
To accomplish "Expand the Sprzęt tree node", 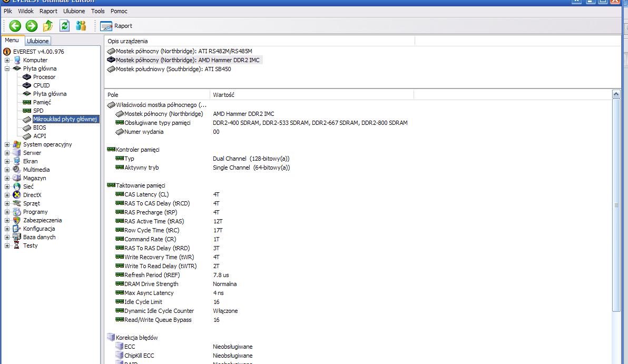I will click(x=7, y=203).
